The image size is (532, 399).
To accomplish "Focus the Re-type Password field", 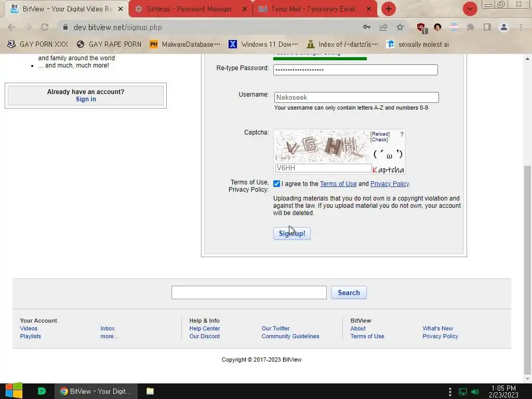I will click(355, 70).
